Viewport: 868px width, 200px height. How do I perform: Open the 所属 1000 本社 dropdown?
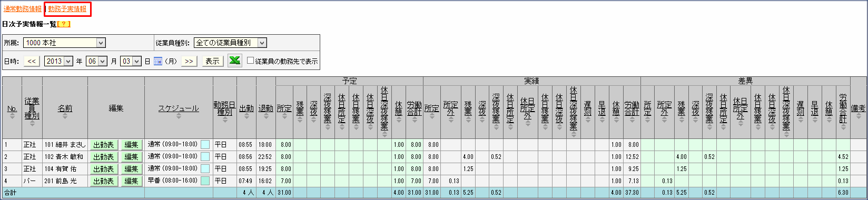(x=64, y=43)
